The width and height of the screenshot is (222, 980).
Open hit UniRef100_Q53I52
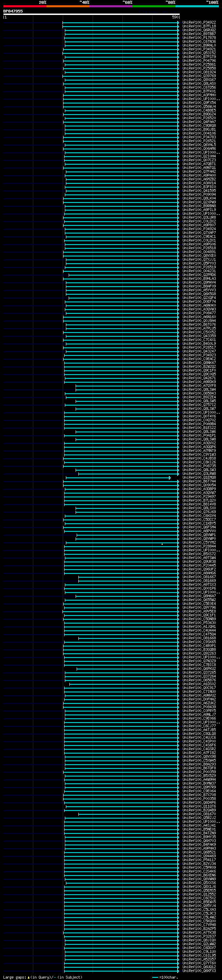(199, 53)
